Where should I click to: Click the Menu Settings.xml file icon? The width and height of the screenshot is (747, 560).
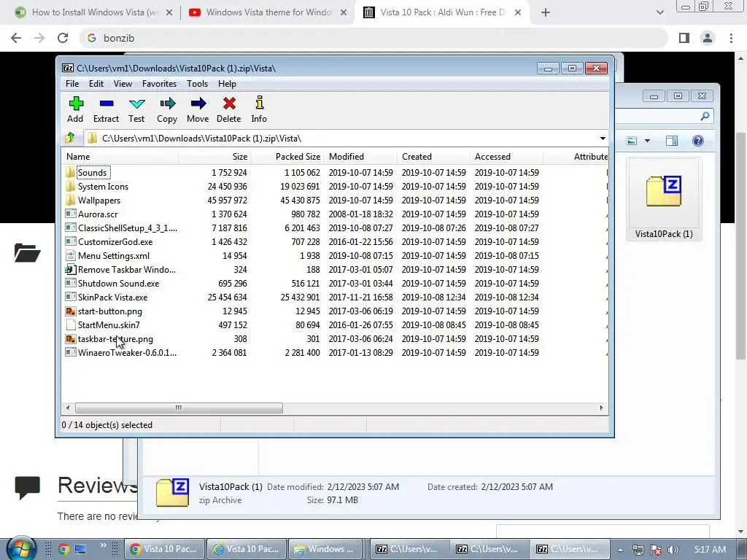pyautogui.click(x=71, y=256)
